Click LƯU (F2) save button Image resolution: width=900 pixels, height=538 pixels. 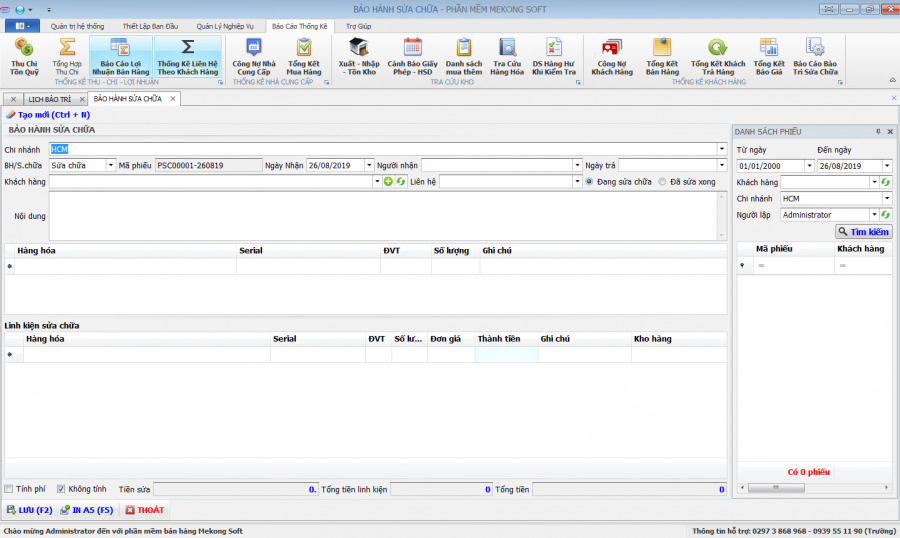pos(29,510)
